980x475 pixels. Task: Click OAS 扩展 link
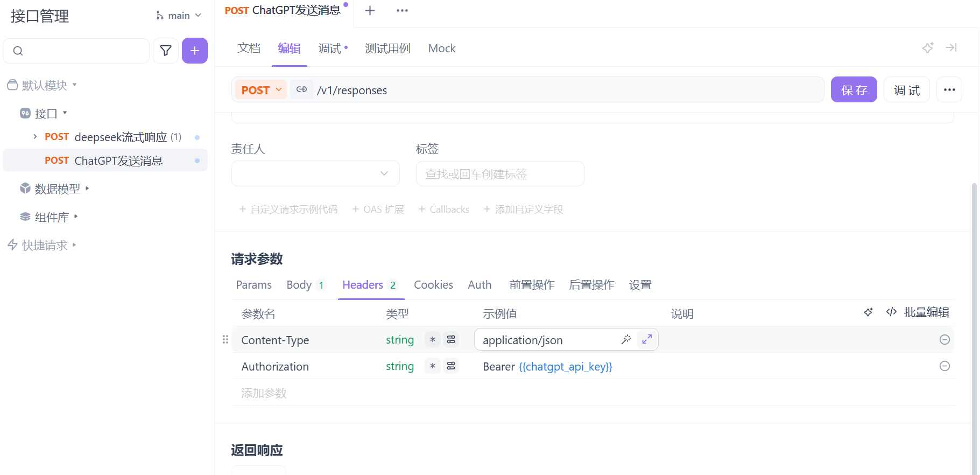[378, 209]
